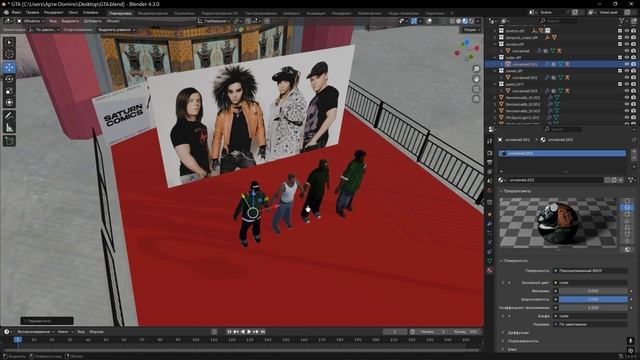Enable the snapping magnet toggle
The height and width of the screenshot is (360, 640).
248,21
